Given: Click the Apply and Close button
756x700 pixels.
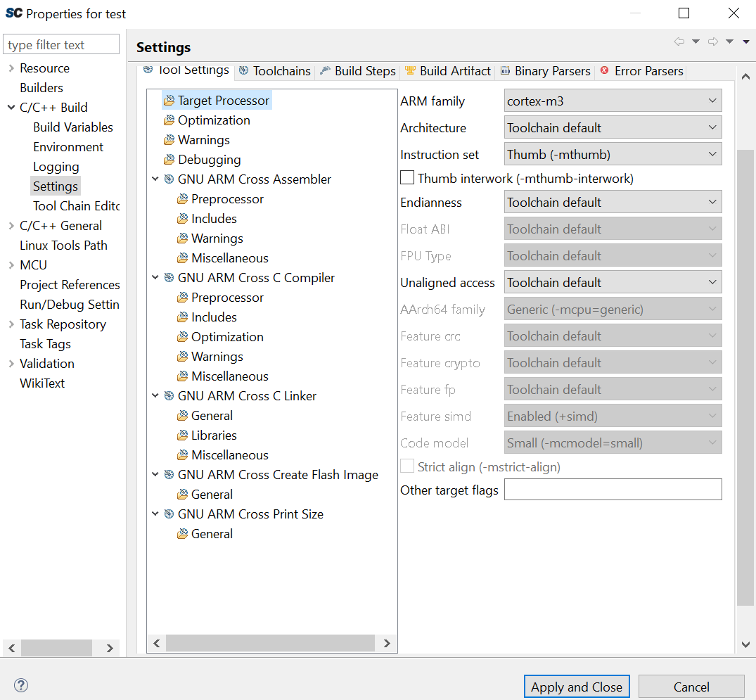Looking at the screenshot, I should (576, 687).
